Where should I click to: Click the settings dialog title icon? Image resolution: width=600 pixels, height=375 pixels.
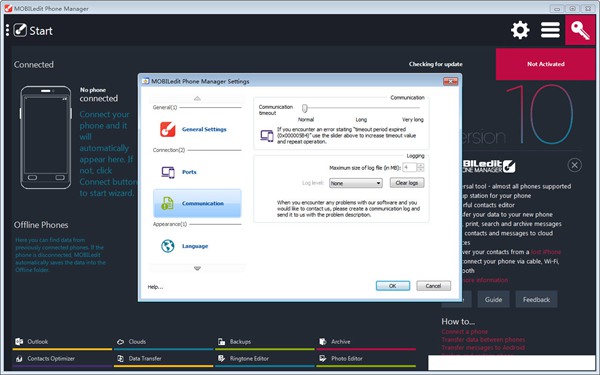(x=145, y=81)
